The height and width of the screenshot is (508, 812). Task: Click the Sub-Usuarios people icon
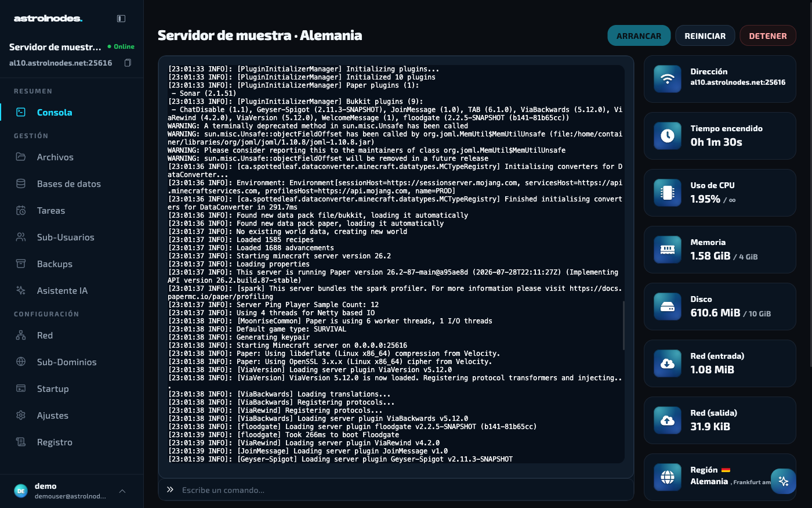(x=21, y=237)
